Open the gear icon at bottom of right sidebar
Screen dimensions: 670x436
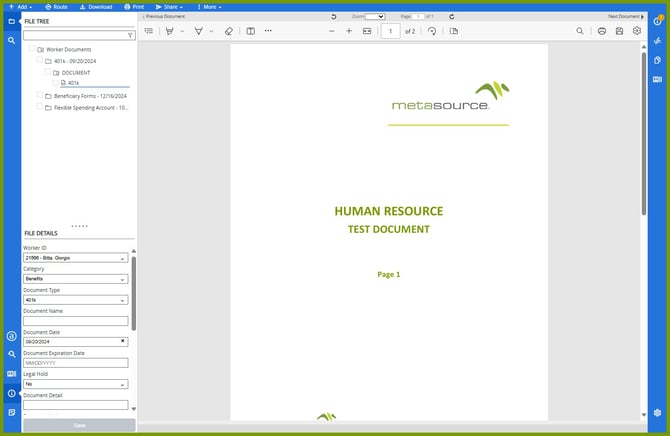point(658,413)
